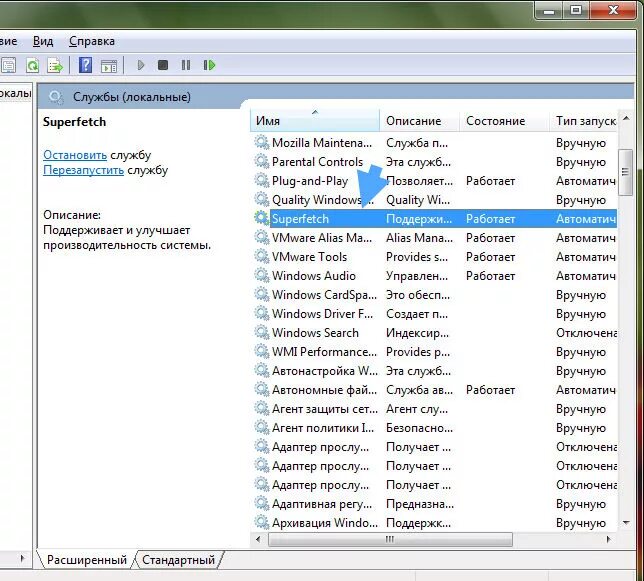The width and height of the screenshot is (644, 581).
Task: Click the Refresh toolbar icon
Action: click(32, 65)
